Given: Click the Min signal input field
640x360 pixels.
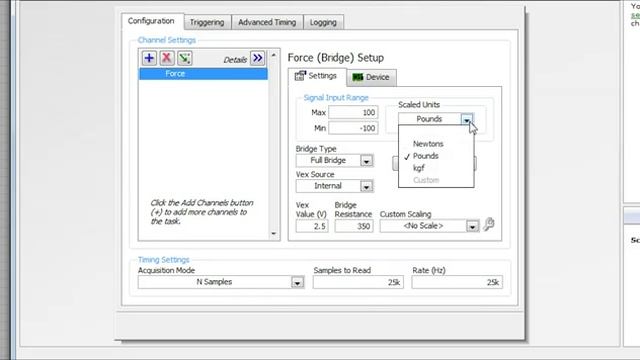Looking at the screenshot, I should [x=353, y=128].
